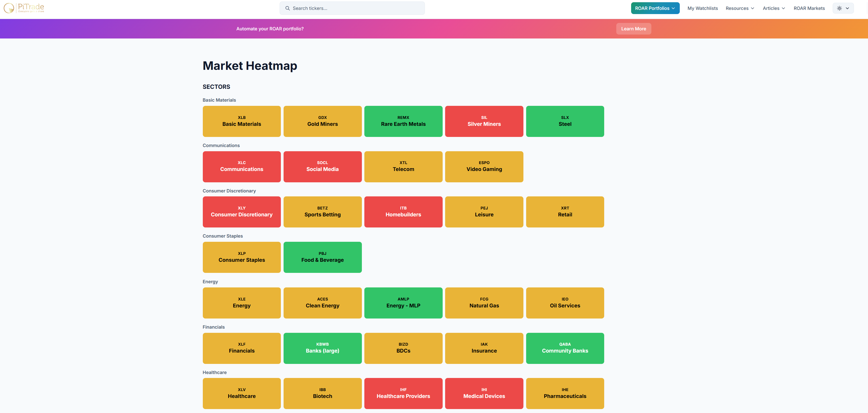
Task: Click the PiTrade logo icon
Action: pos(9,8)
